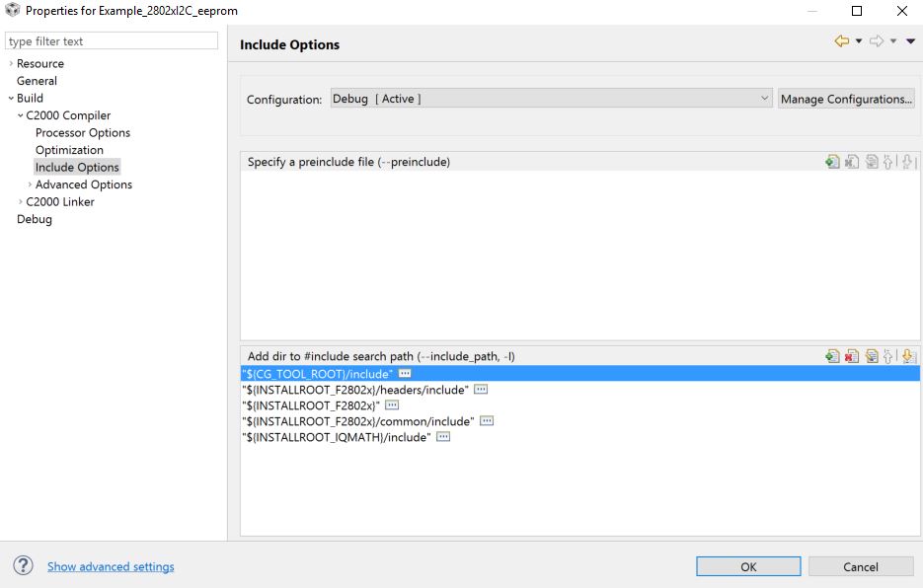923x588 pixels.
Task: Click the filter text field
Action: 112,40
